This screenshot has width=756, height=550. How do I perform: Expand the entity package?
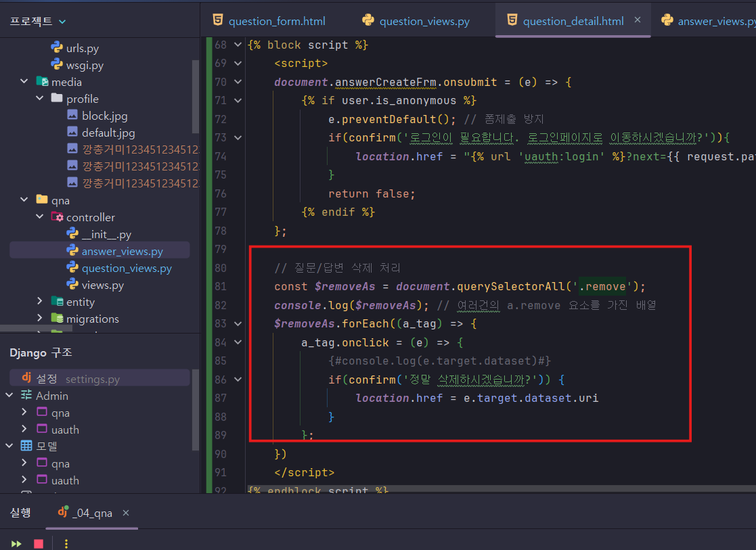coord(39,301)
